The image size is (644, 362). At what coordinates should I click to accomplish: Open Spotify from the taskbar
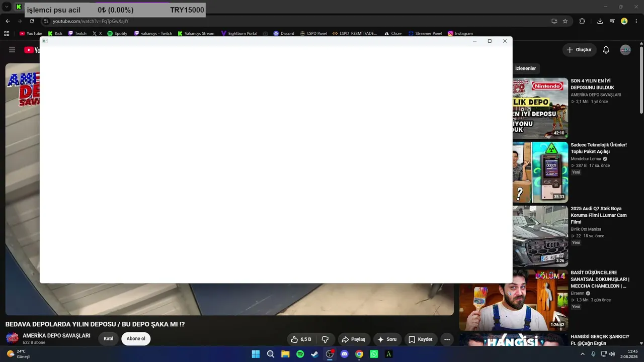[x=300, y=354]
